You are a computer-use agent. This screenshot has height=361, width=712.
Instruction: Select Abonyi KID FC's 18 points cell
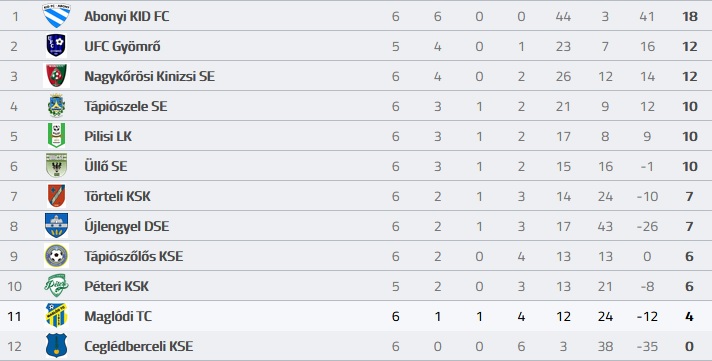click(x=689, y=16)
